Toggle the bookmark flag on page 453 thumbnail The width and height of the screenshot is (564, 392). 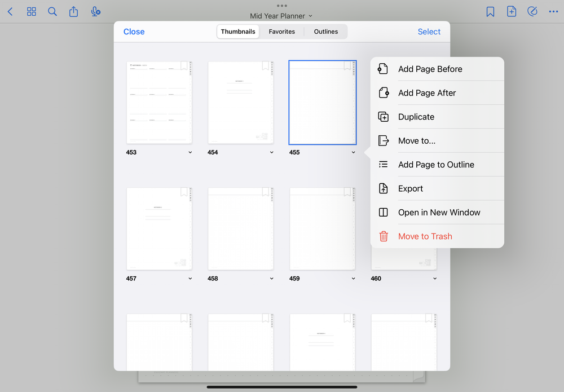coord(184,66)
